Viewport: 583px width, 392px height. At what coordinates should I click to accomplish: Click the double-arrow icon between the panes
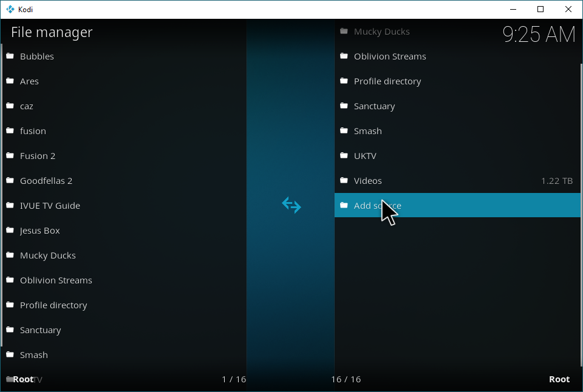[291, 205]
